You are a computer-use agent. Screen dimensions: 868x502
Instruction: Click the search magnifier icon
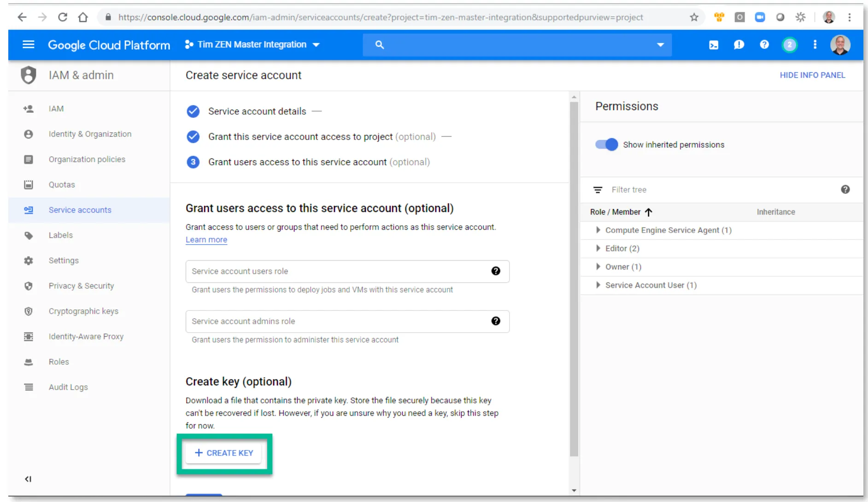pos(380,45)
